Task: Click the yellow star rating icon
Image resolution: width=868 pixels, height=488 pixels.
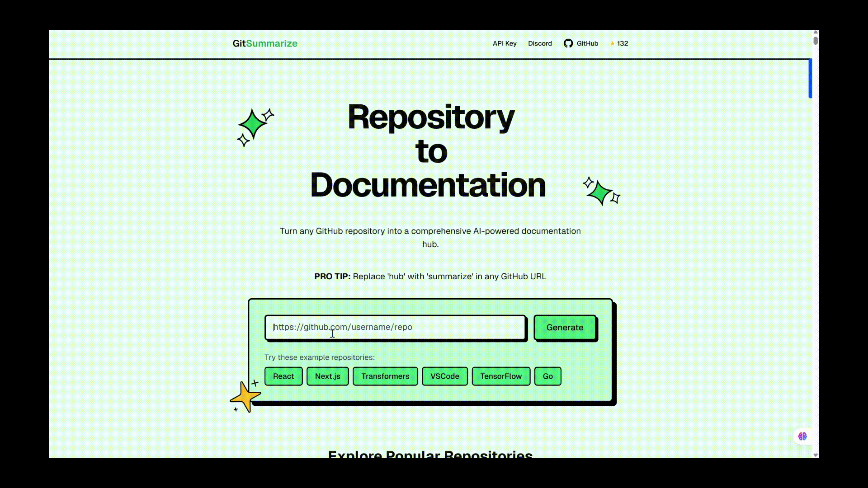Action: 613,44
